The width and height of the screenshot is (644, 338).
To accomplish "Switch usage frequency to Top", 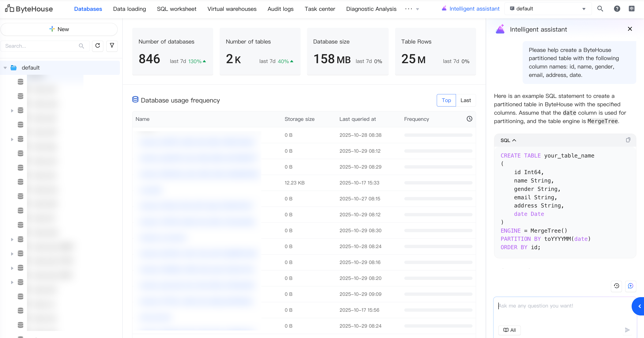I will (x=446, y=100).
